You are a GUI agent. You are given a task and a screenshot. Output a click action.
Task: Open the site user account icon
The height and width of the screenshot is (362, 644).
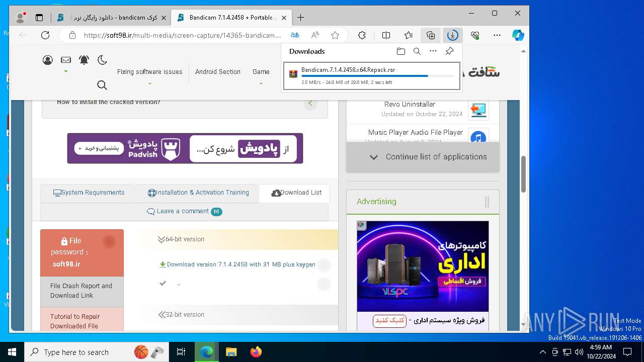(x=48, y=60)
